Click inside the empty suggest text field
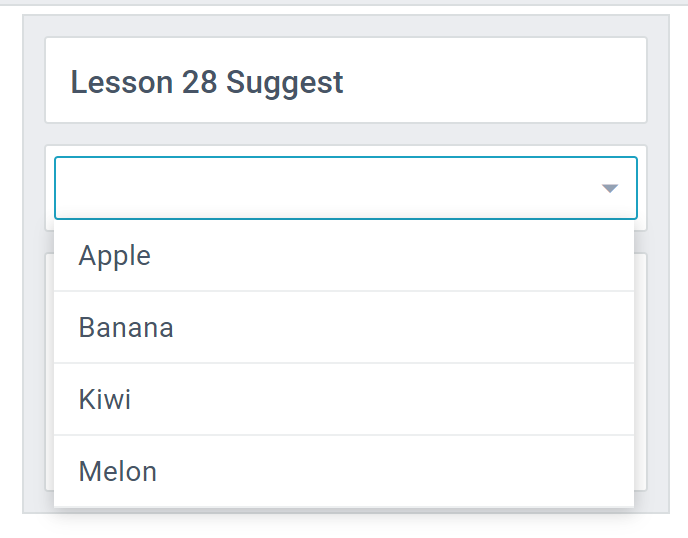The height and width of the screenshot is (538, 688). (320, 188)
